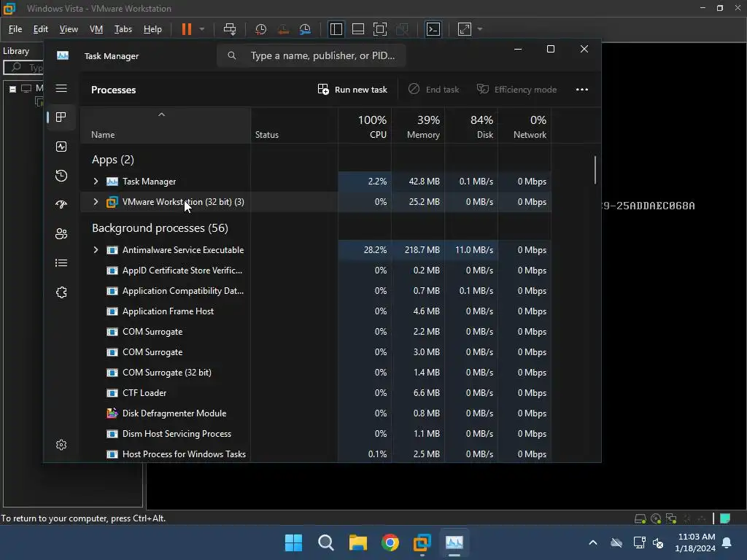Enter VMware full screen mode icon

379,29
